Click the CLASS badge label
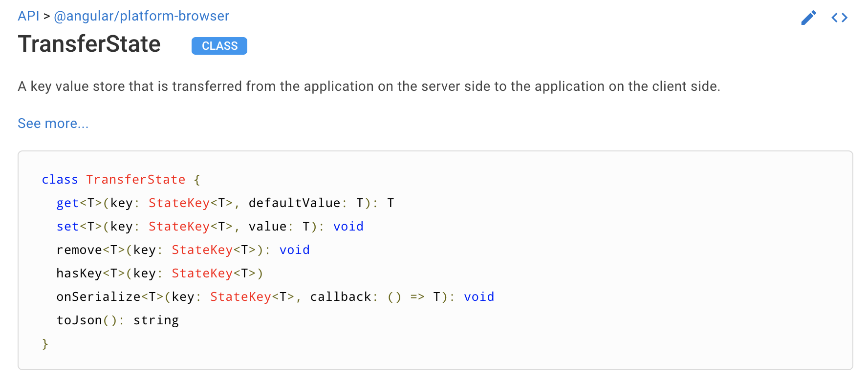This screenshot has width=868, height=379. tap(219, 46)
